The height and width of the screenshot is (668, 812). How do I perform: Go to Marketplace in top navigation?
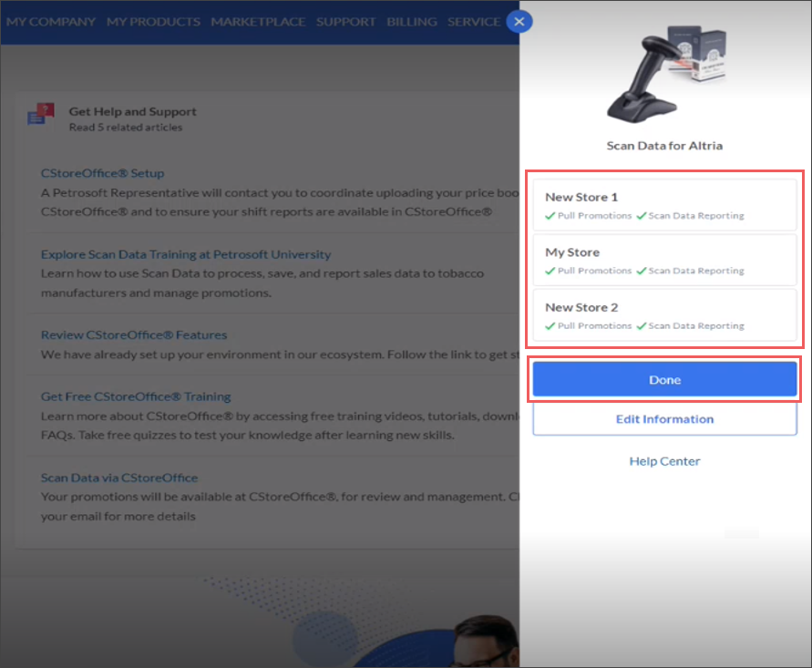(x=258, y=22)
